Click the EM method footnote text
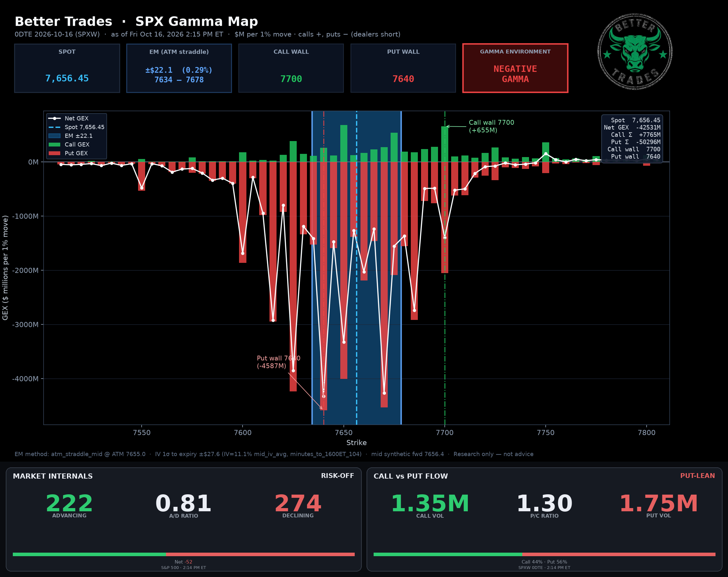Screen dimensions: 728x577 (x=274, y=454)
